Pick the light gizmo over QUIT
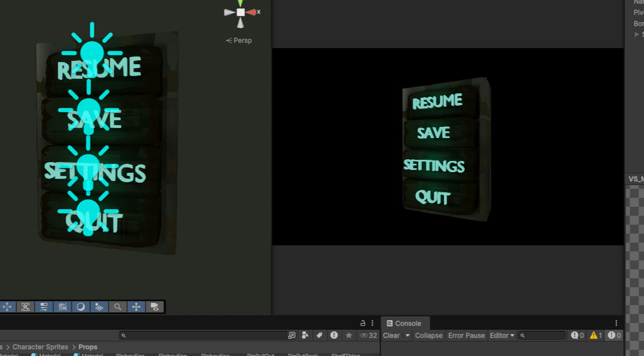The image size is (644, 356). (x=88, y=211)
